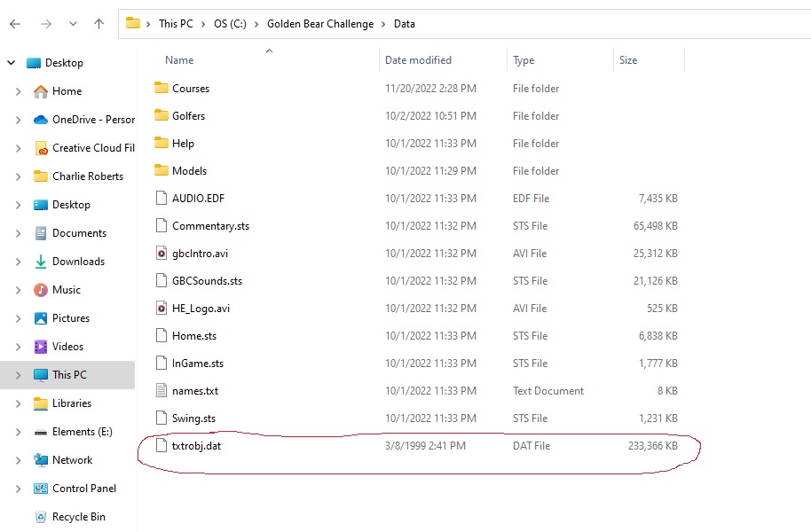This screenshot has height=532, width=811.
Task: Open chevron after 'Golden Bear Challenge' in path
Action: (x=383, y=24)
